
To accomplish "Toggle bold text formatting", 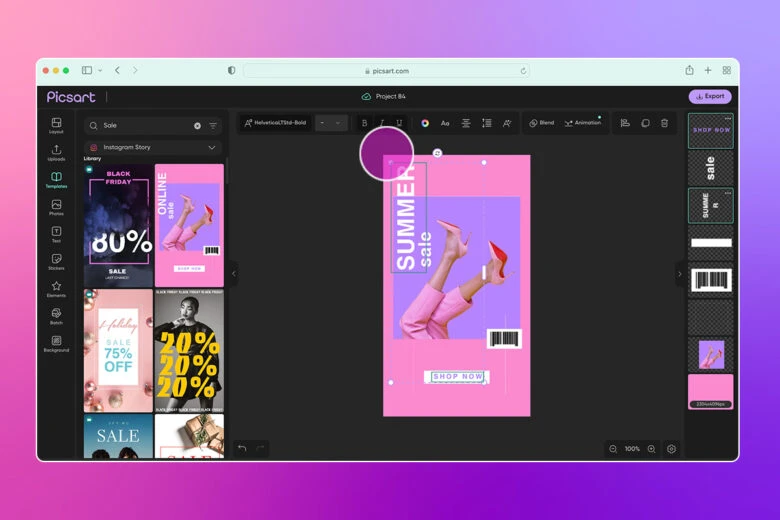I will [364, 123].
